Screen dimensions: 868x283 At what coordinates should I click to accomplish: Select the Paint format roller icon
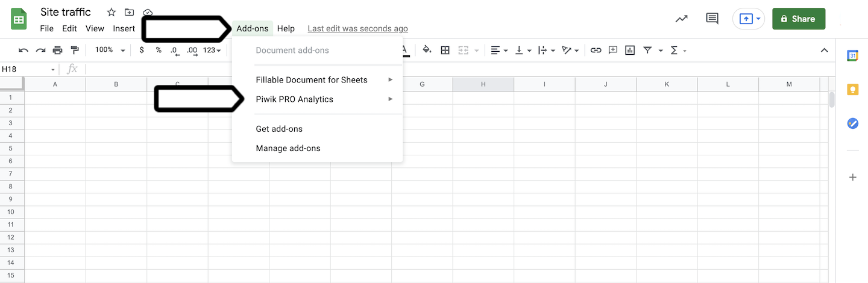[x=75, y=50]
